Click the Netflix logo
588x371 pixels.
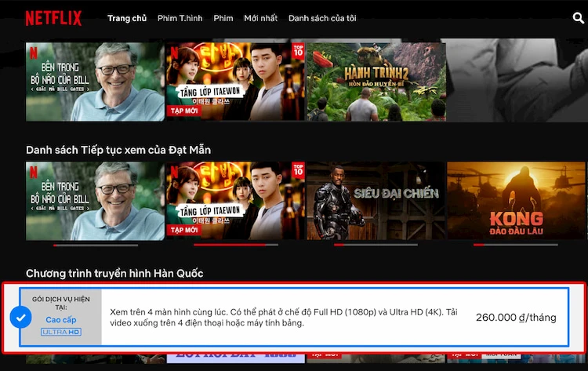[x=53, y=18]
